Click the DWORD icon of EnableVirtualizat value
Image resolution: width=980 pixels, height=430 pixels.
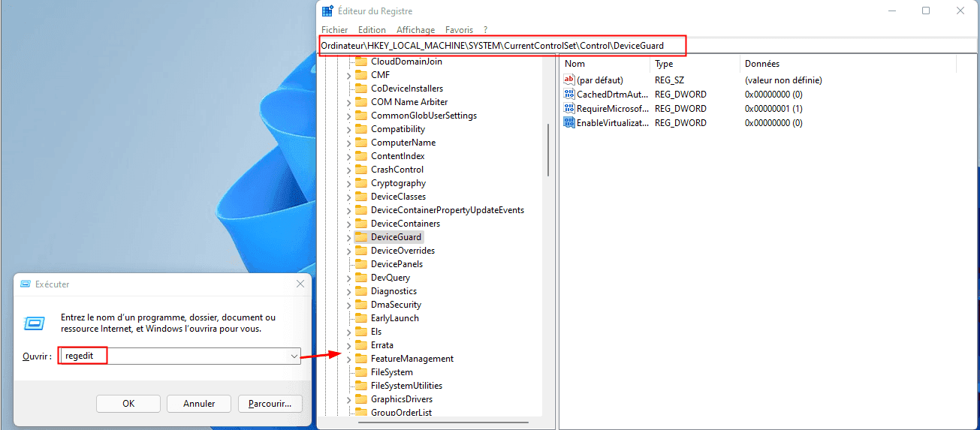(x=569, y=122)
